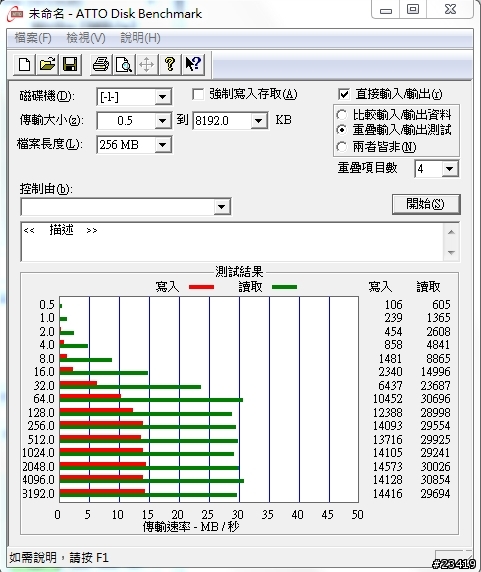Click the 傳輸速率 - MB / 秒 axis label

[x=191, y=527]
